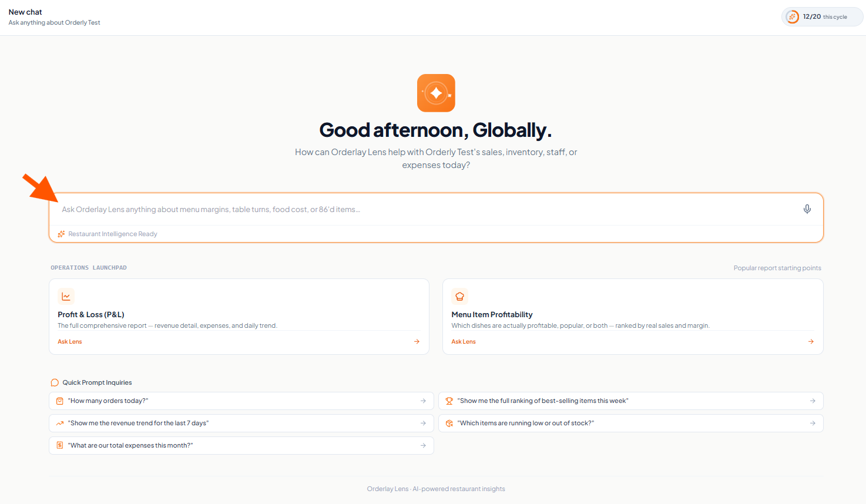Click the arrow on the Menu Item Profitability card
Screen dimensions: 866x504
point(811,341)
